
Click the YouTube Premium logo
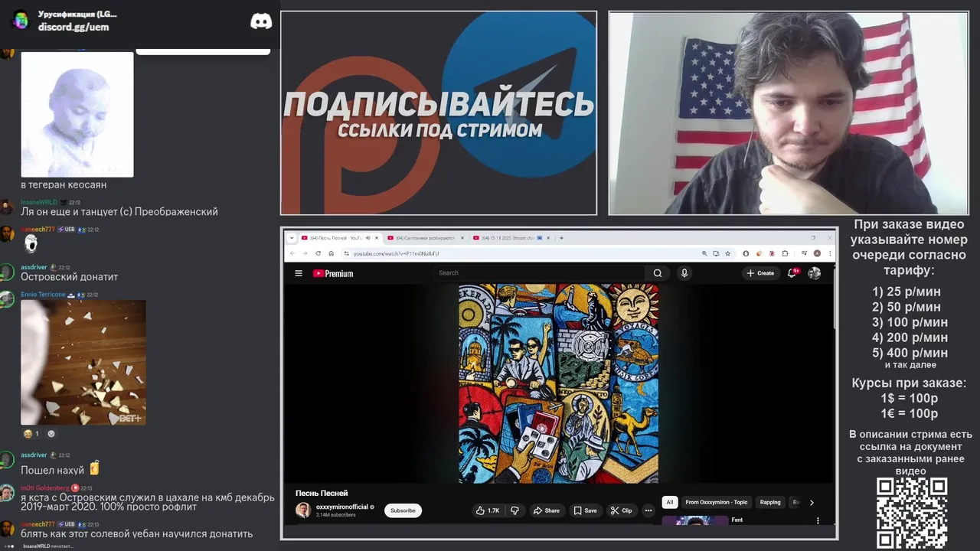tap(333, 273)
